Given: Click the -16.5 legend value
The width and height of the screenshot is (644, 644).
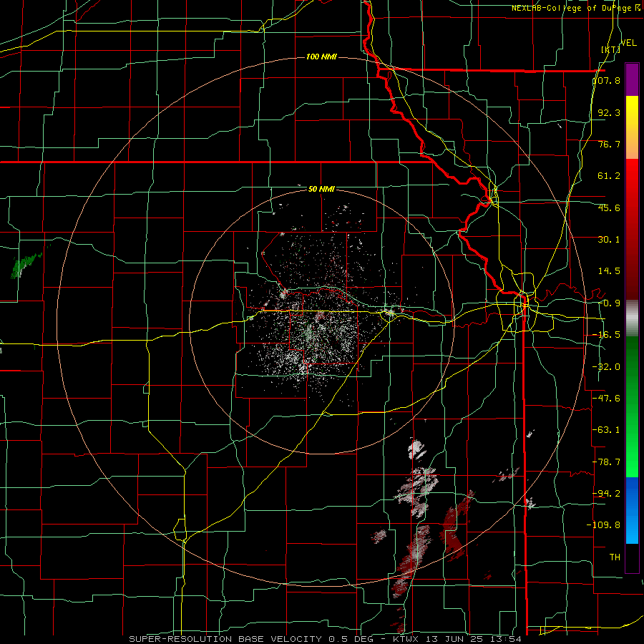Looking at the screenshot, I should click(x=606, y=335).
